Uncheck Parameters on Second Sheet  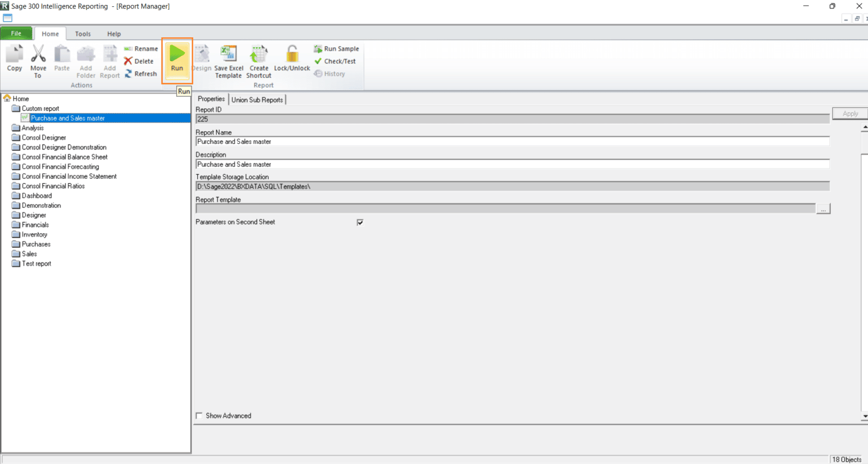point(360,222)
